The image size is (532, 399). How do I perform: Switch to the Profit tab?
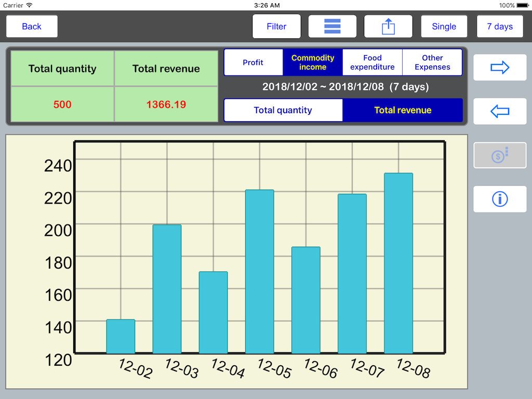point(254,62)
